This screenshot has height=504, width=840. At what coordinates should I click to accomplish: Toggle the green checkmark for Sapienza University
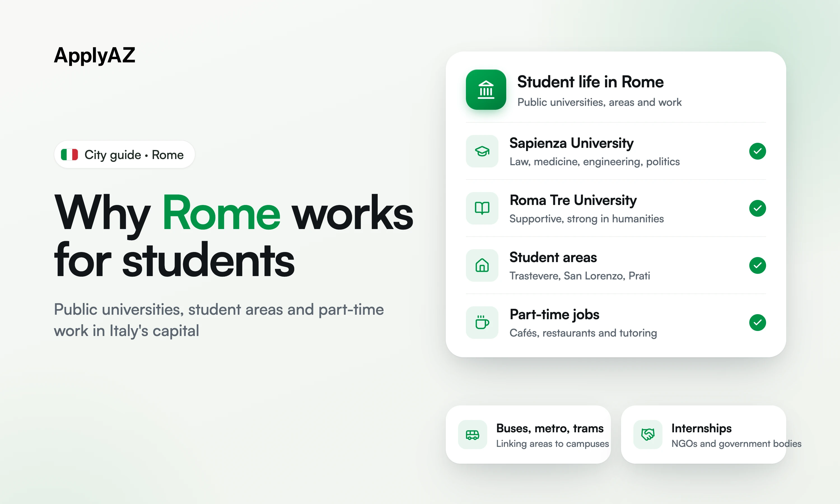click(757, 151)
